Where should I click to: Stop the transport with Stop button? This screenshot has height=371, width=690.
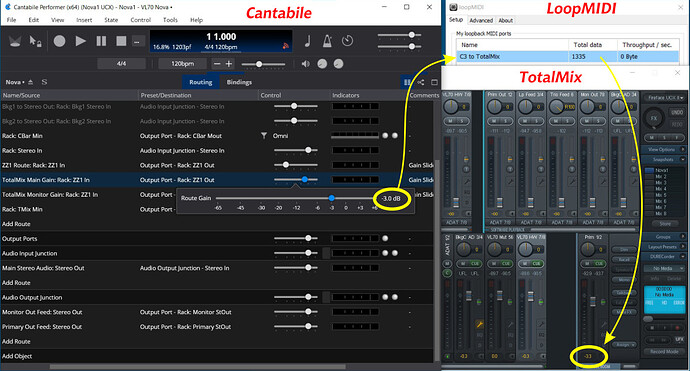121,41
